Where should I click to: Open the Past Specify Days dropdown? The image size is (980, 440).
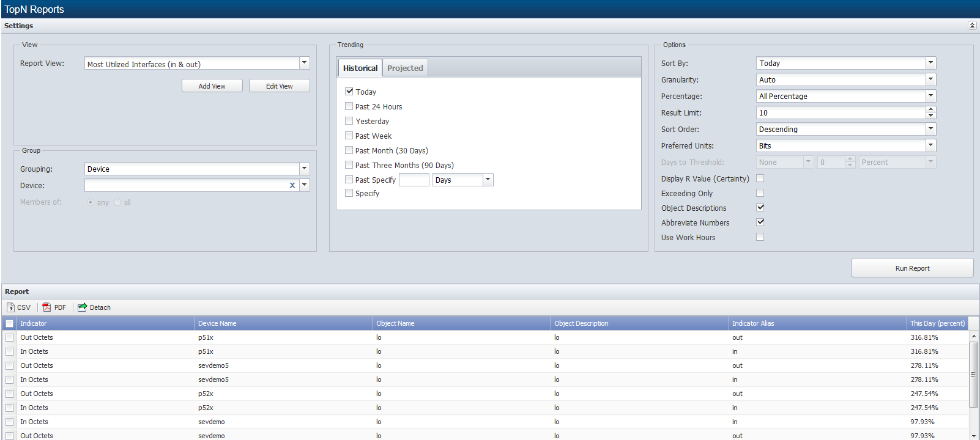(x=488, y=180)
